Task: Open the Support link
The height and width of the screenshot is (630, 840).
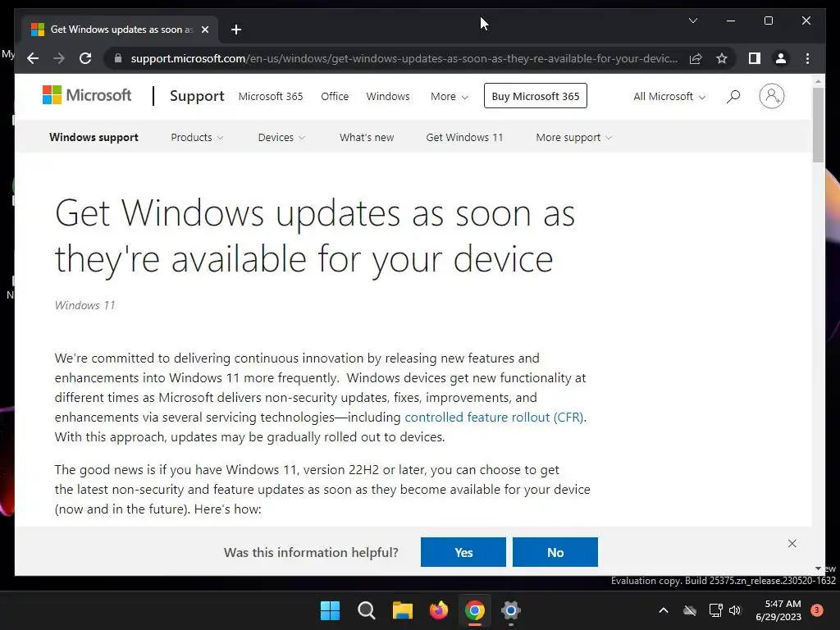Action: click(x=197, y=96)
